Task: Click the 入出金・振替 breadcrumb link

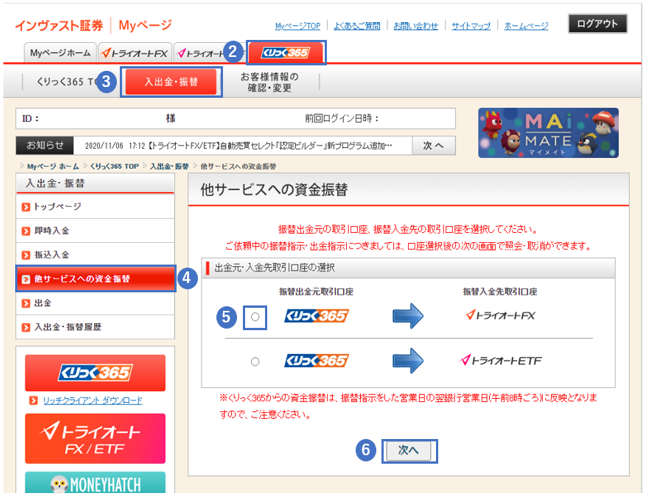Action: click(169, 166)
